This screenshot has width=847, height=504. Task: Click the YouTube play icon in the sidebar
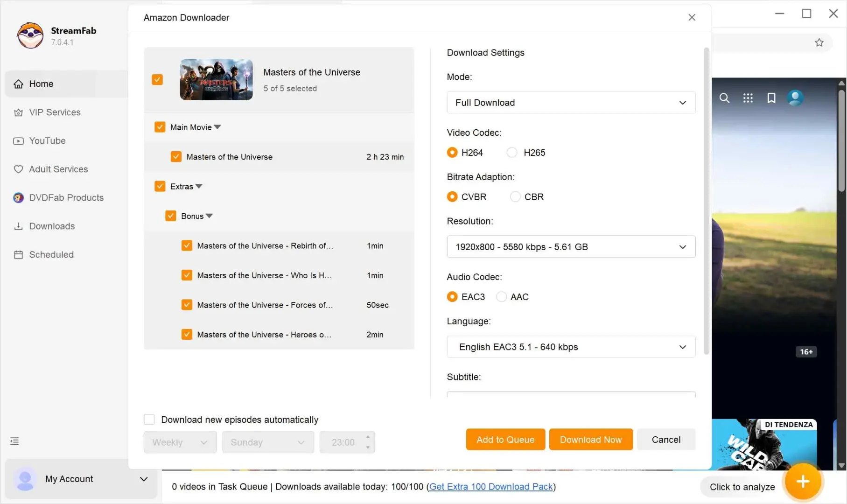pyautogui.click(x=18, y=141)
